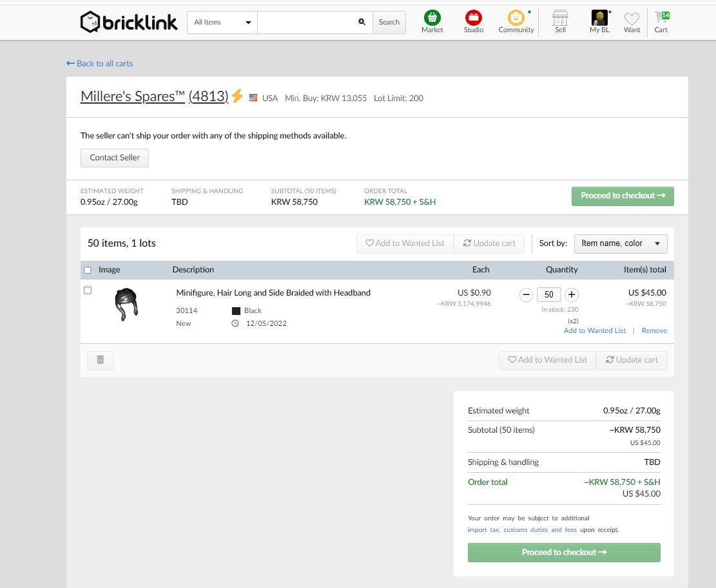Click the black hair piece thumbnail
Image resolution: width=716 pixels, height=588 pixels.
pos(126,304)
